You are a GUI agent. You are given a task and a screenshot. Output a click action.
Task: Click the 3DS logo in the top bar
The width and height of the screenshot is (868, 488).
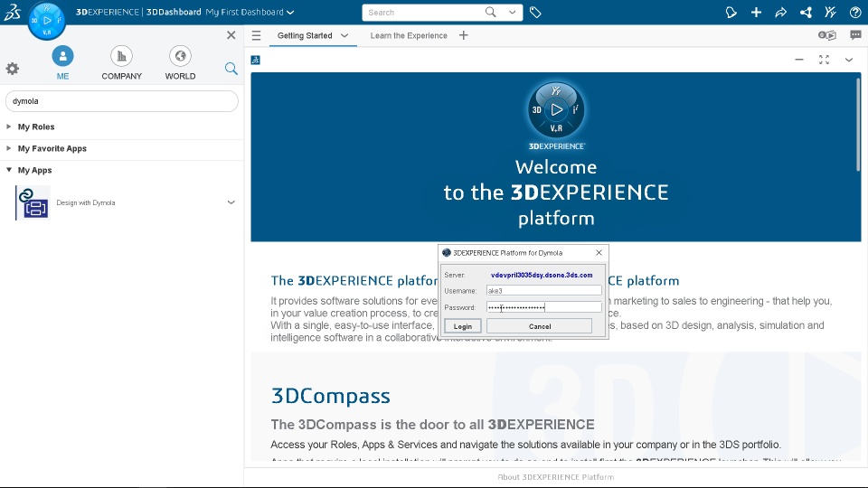(13, 12)
